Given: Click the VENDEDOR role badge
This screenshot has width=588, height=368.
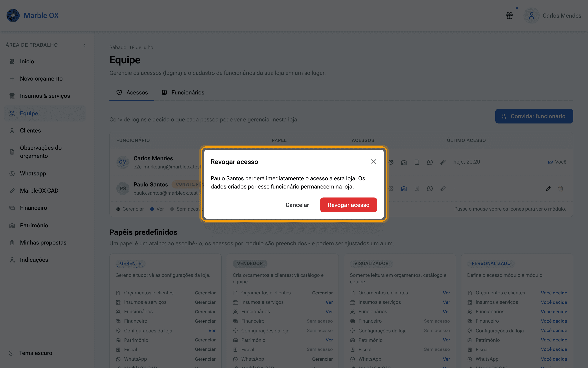Looking at the screenshot, I should click(x=250, y=263).
